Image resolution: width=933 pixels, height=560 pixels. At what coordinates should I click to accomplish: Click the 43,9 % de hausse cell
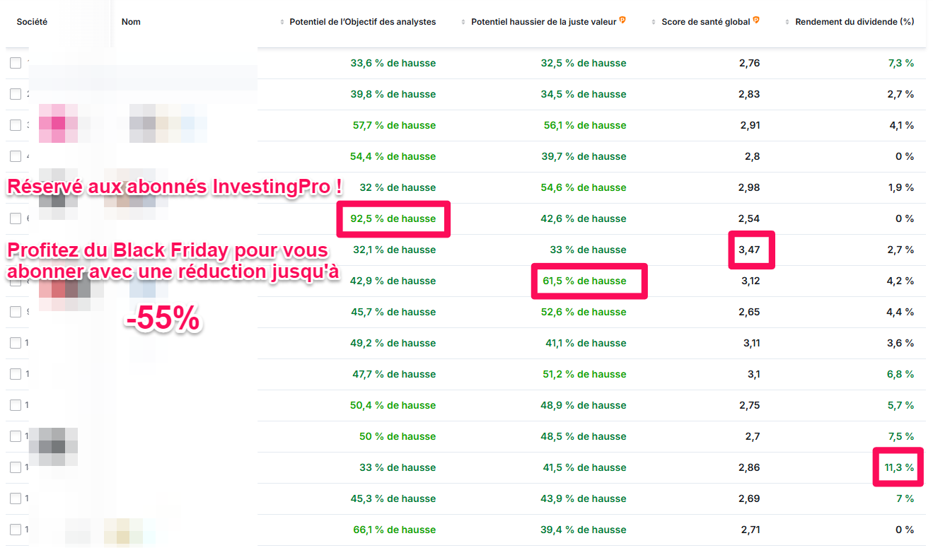tap(584, 498)
